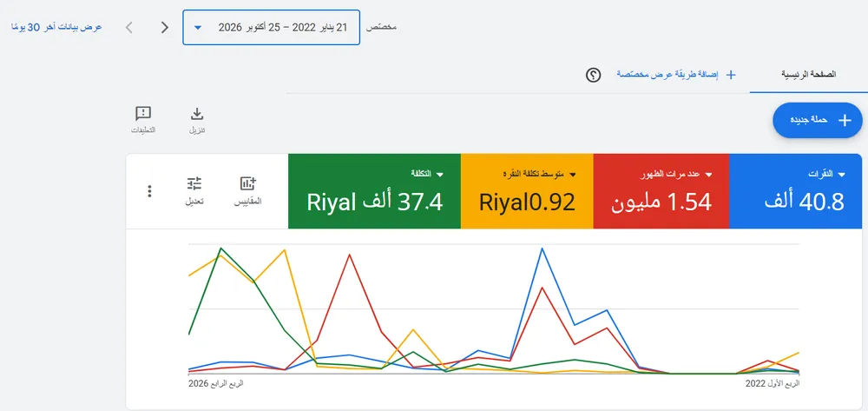868x411 pixels.
Task: Click the green cost scorecard value
Action: tap(375, 202)
